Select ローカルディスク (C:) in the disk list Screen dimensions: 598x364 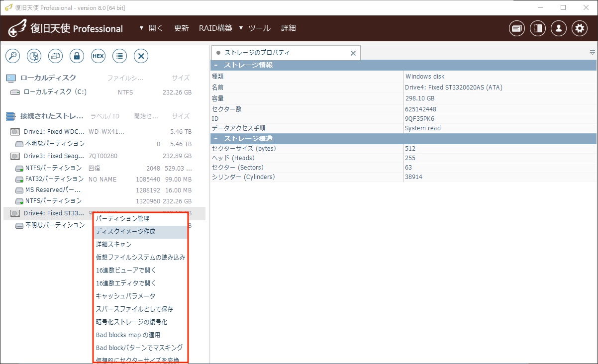(104, 92)
